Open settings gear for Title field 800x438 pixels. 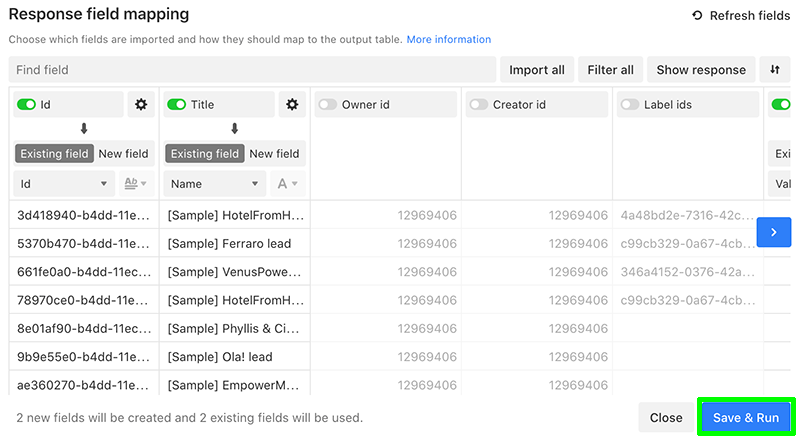(292, 105)
